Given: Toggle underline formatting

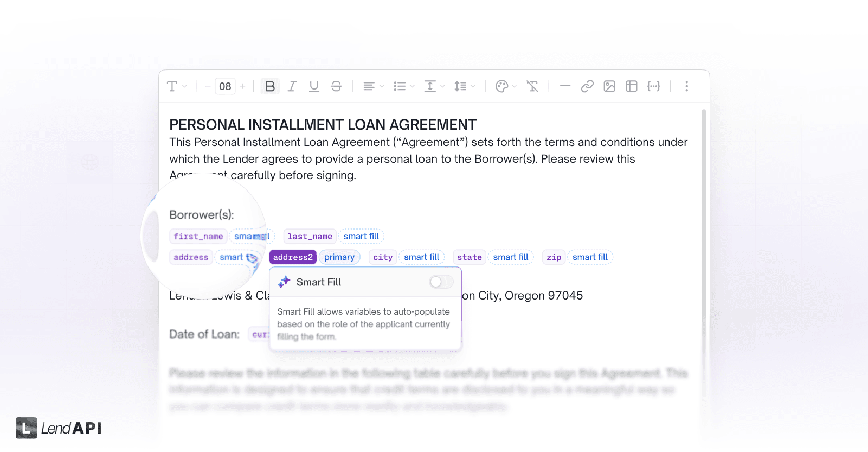Looking at the screenshot, I should point(314,86).
